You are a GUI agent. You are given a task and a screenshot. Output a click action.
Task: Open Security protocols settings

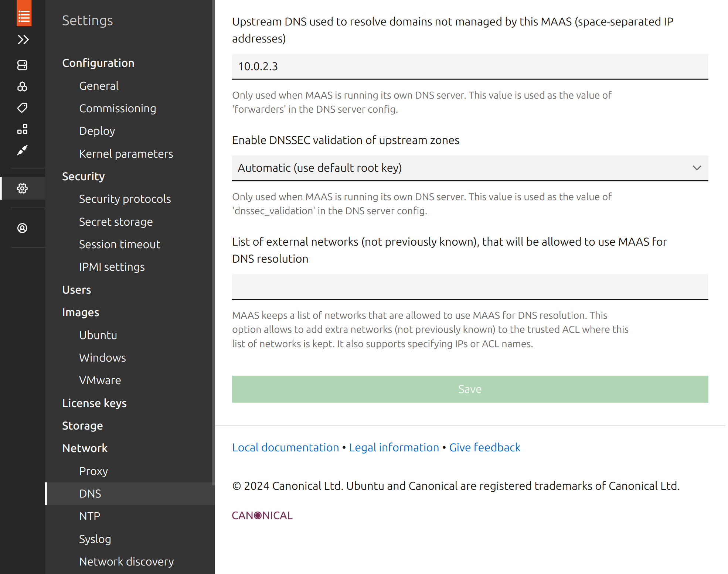(x=125, y=199)
